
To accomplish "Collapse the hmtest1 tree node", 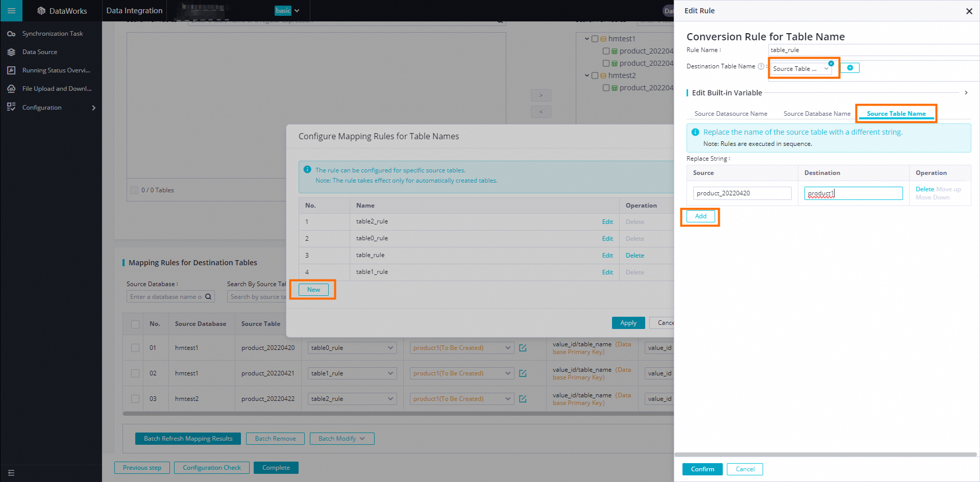I will tap(587, 39).
